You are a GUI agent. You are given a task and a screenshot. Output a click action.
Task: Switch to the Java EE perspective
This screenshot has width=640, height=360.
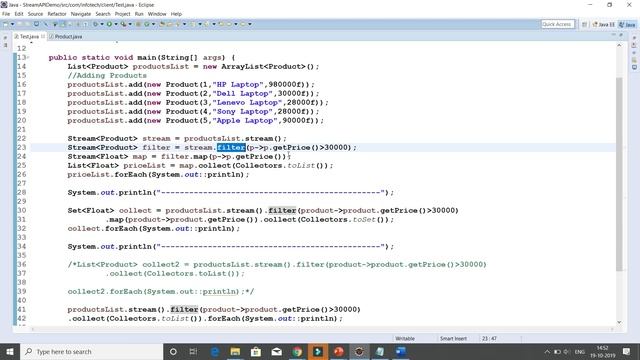(604, 24)
